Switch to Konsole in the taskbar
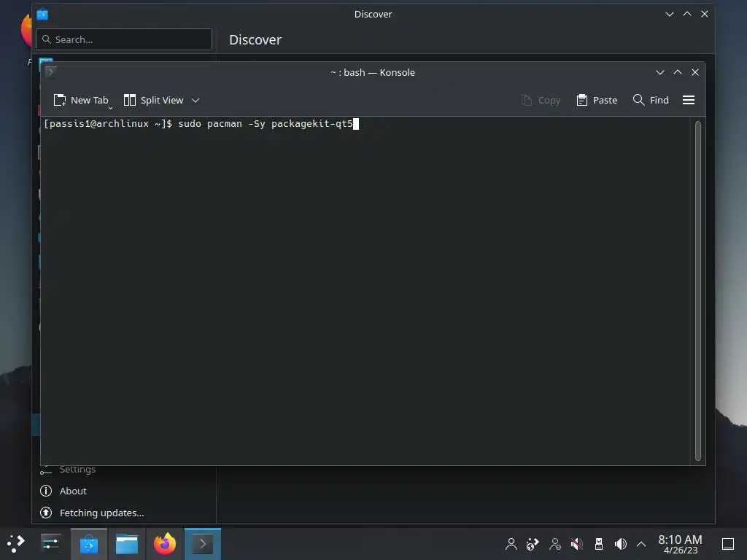Image resolution: width=747 pixels, height=560 pixels. coord(203,544)
